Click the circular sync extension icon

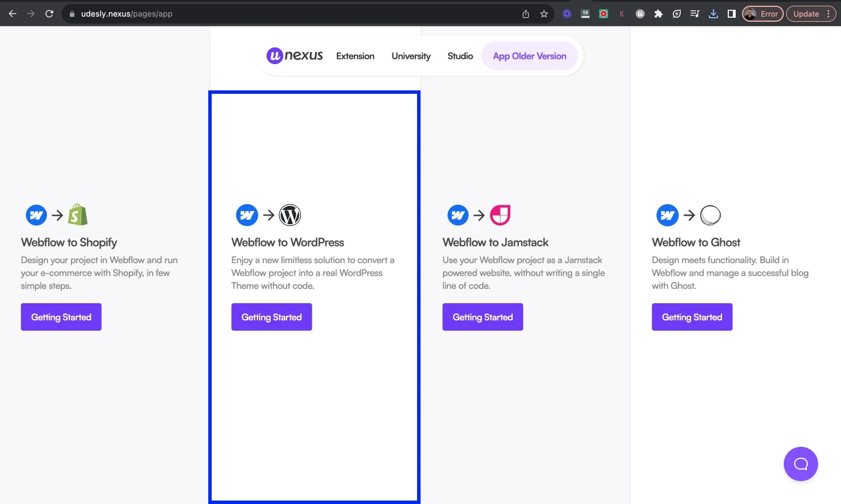pyautogui.click(x=677, y=14)
